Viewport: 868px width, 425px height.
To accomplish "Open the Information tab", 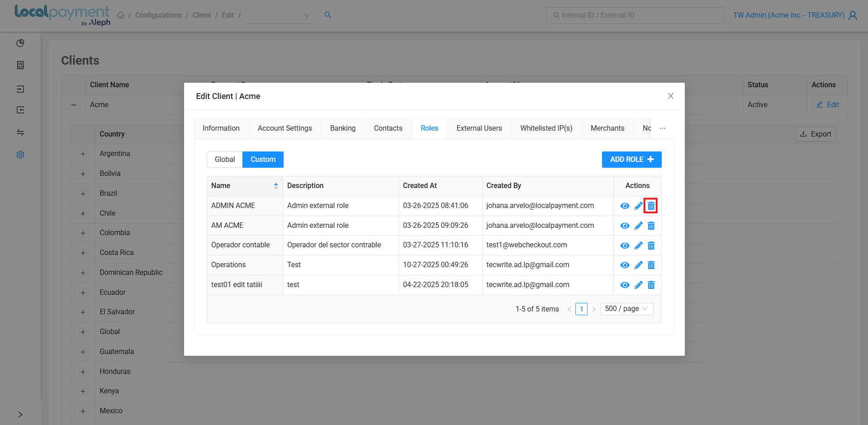I will point(221,128).
